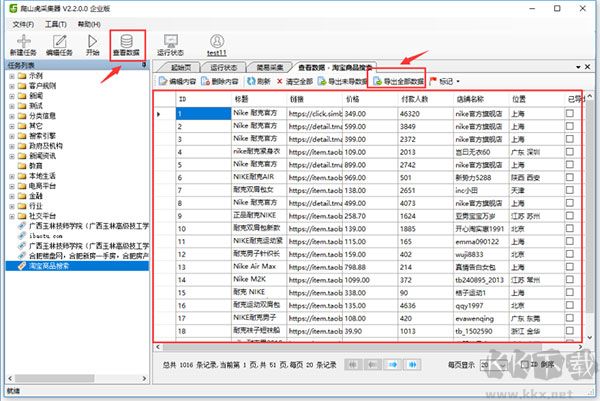Switch to the 简易采集 tab
The width and height of the screenshot is (600, 401).
[269, 67]
